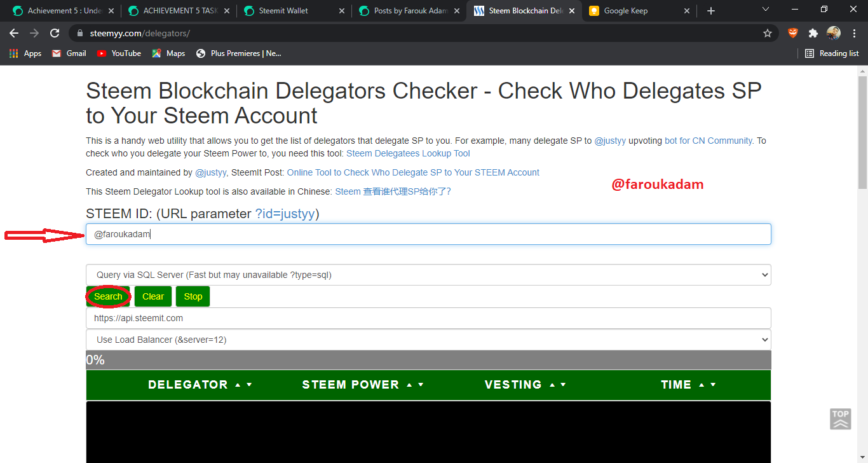Close the Posts by Farouk Adam tab
Viewport: 868px width, 463px height.
457,11
